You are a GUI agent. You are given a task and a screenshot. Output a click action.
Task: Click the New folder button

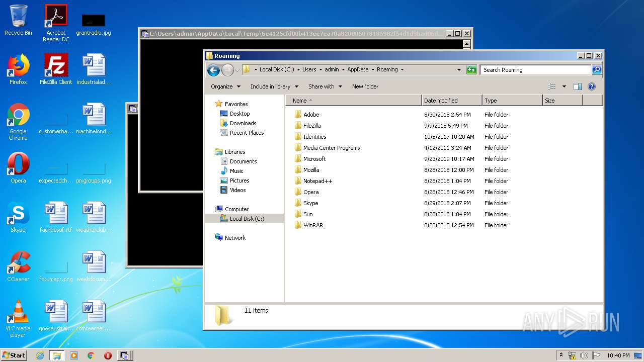click(x=365, y=86)
